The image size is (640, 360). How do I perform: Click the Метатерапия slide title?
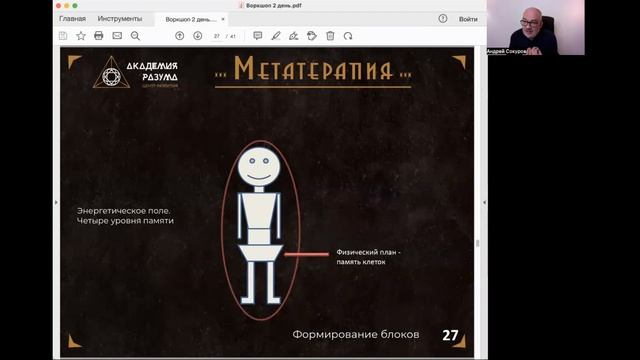[313, 69]
